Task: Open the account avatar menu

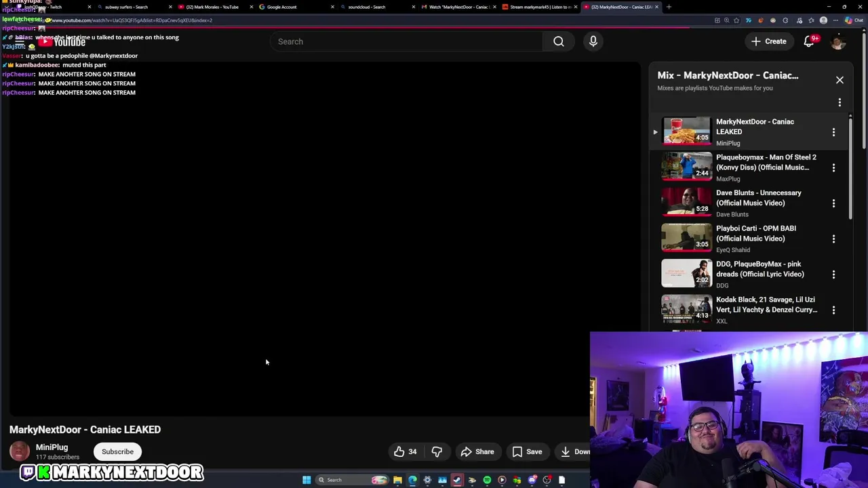Action: 838,41
